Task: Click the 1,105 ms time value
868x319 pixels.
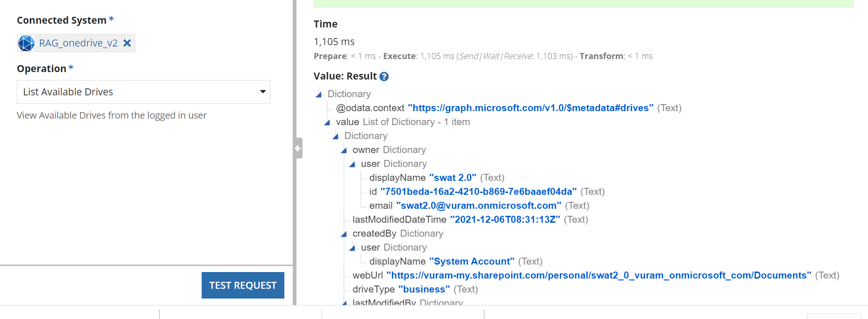Action: click(x=334, y=42)
